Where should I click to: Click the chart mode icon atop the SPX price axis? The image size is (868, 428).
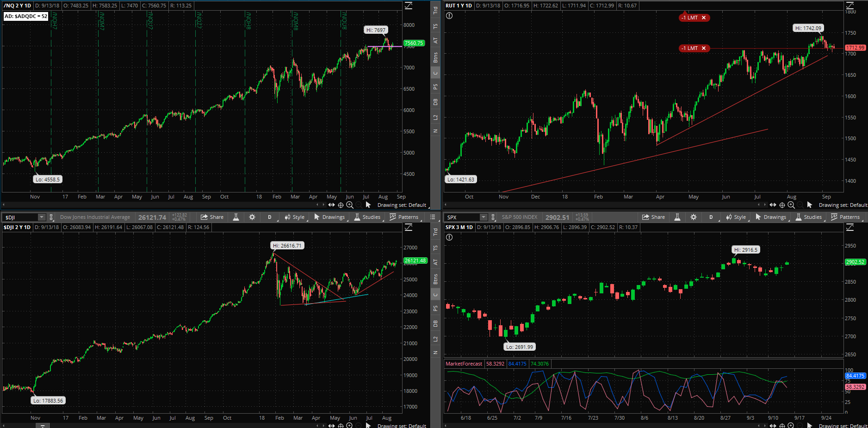tap(850, 227)
